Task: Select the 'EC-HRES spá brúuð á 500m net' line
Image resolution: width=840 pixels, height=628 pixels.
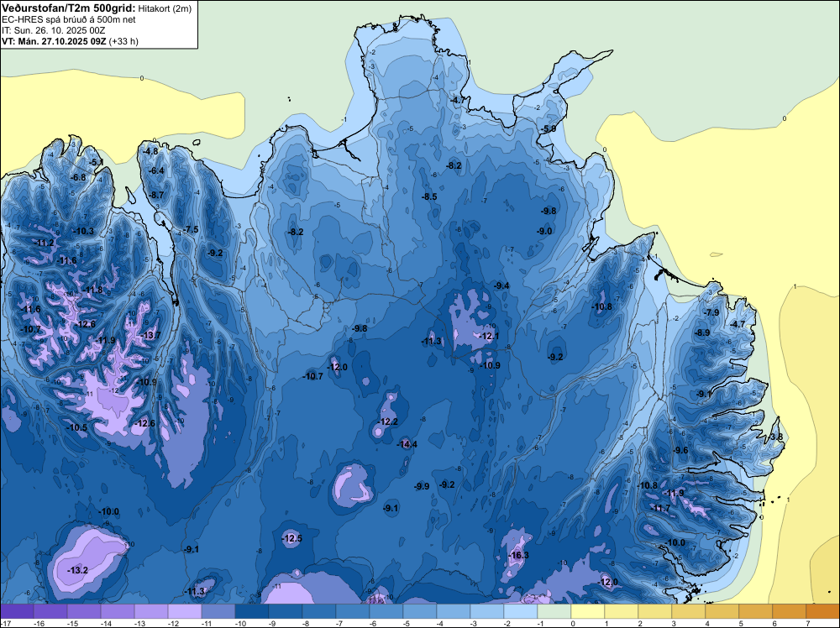Action: pyautogui.click(x=69, y=20)
